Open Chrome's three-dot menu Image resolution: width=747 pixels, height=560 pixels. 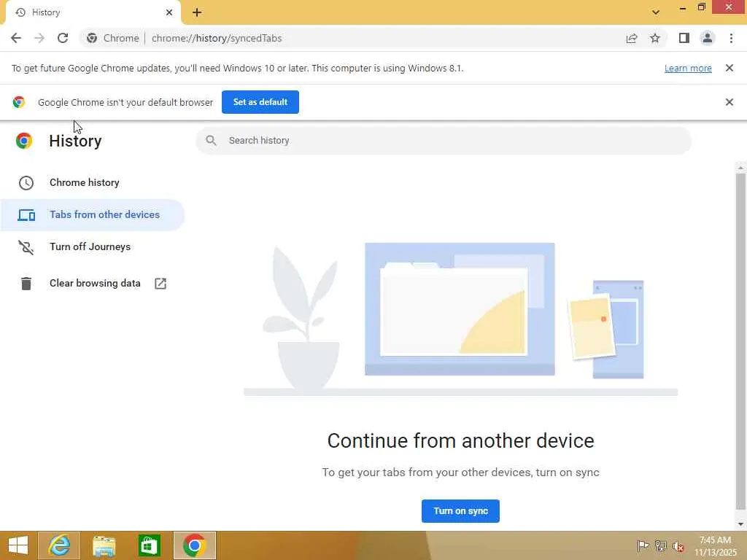[731, 38]
